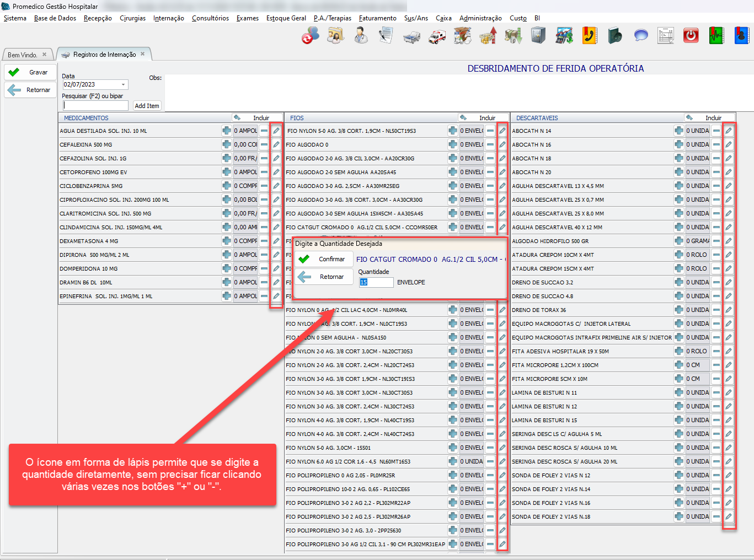Screen dimensions: 754x560
Task: Increase quantity of FIO NYLON 5-0 AG. 3,0CM
Action: 452,448
